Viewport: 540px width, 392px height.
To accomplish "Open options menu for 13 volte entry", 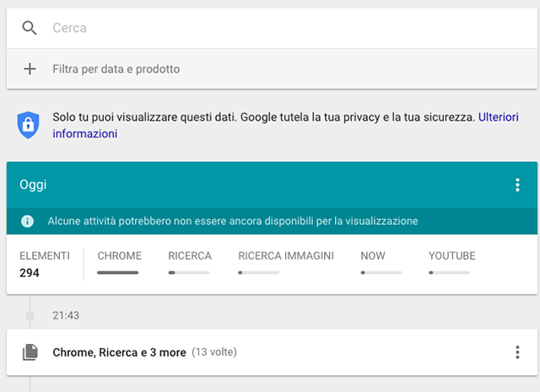I will coord(517,352).
